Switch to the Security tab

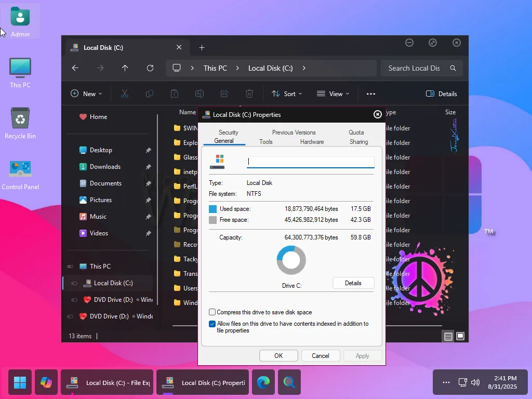tap(229, 132)
